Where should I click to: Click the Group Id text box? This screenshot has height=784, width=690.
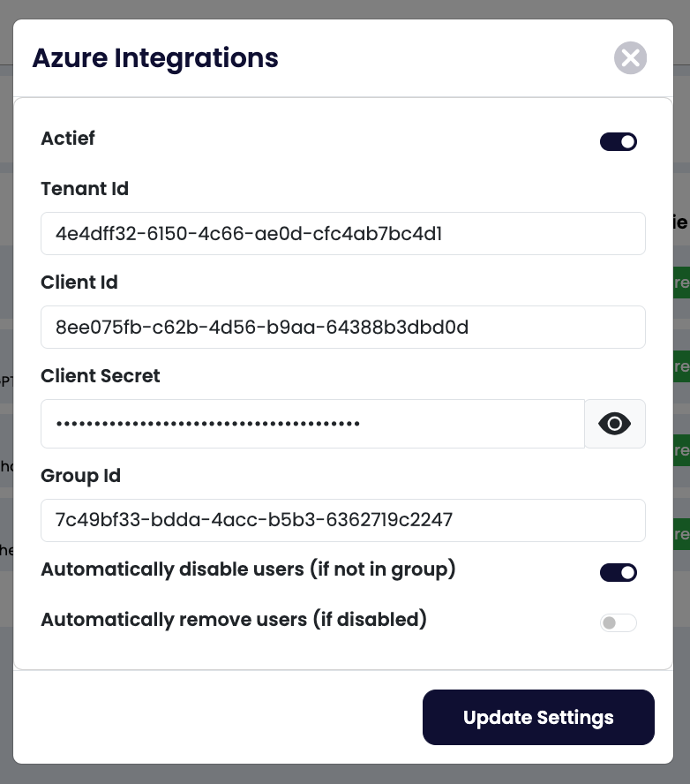tap(342, 520)
